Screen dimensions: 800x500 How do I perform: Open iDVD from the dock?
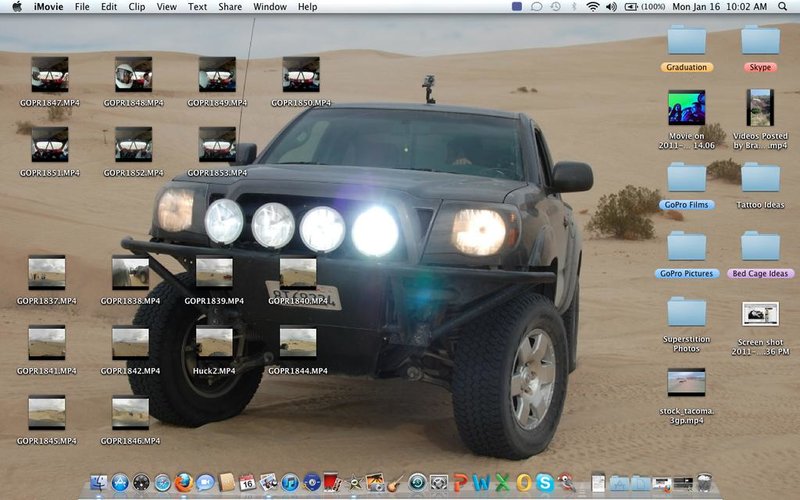(x=311, y=482)
